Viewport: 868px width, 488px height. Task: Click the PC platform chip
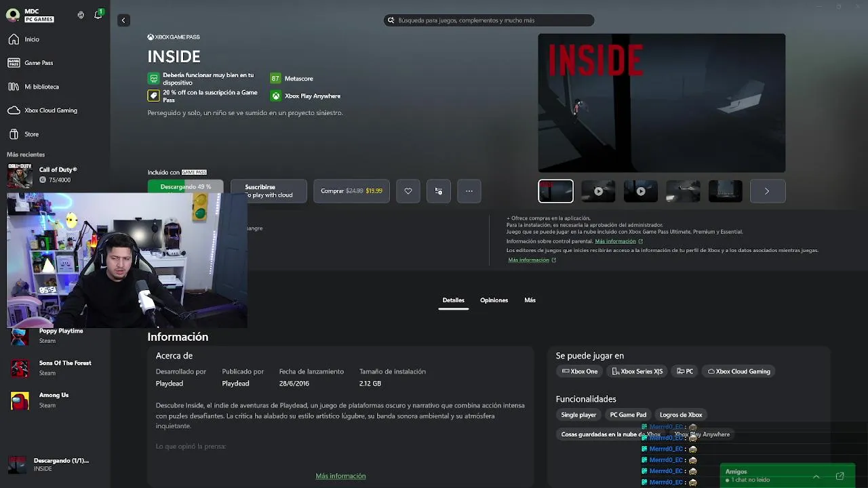(x=685, y=371)
